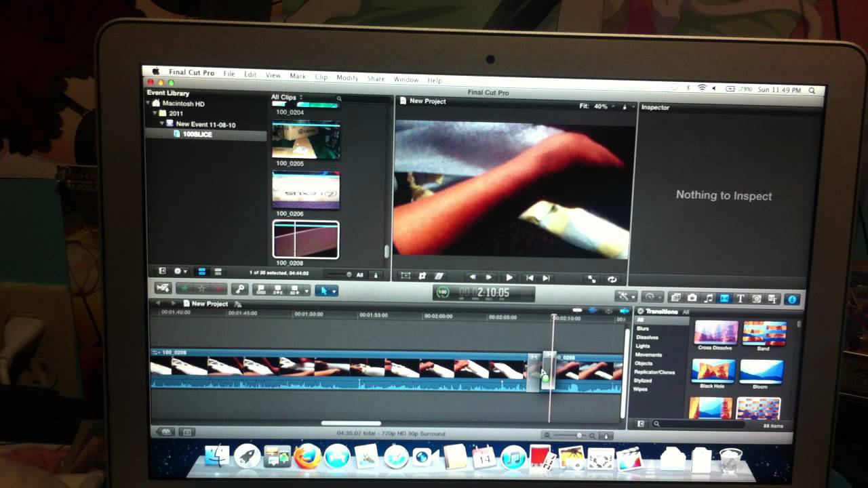Open the Enhancements magic wand menu
This screenshot has width=868, height=488.
tap(625, 296)
